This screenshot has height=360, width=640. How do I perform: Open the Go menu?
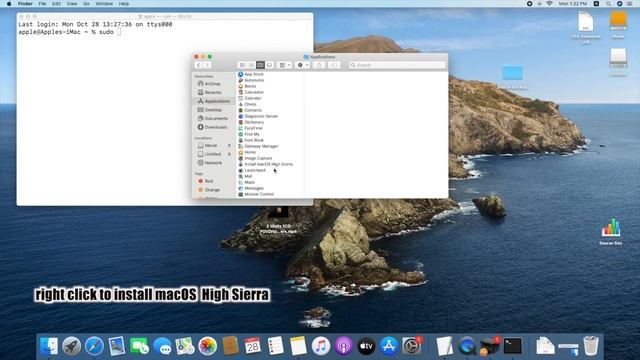click(x=86, y=4)
